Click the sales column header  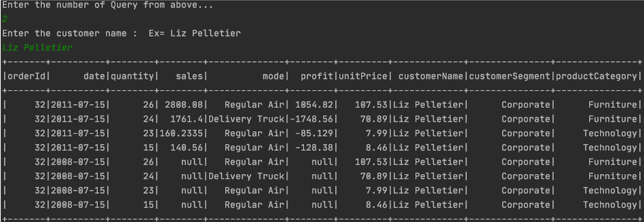tap(189, 76)
